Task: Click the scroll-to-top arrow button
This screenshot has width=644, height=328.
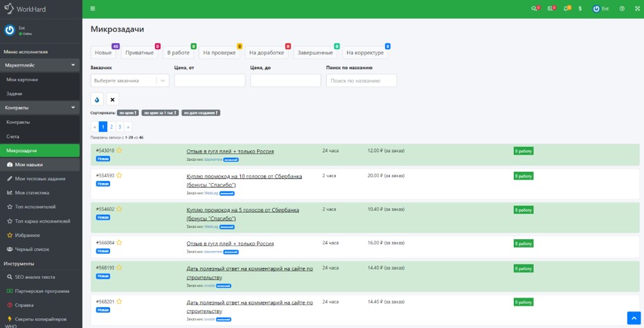Action: (x=634, y=318)
